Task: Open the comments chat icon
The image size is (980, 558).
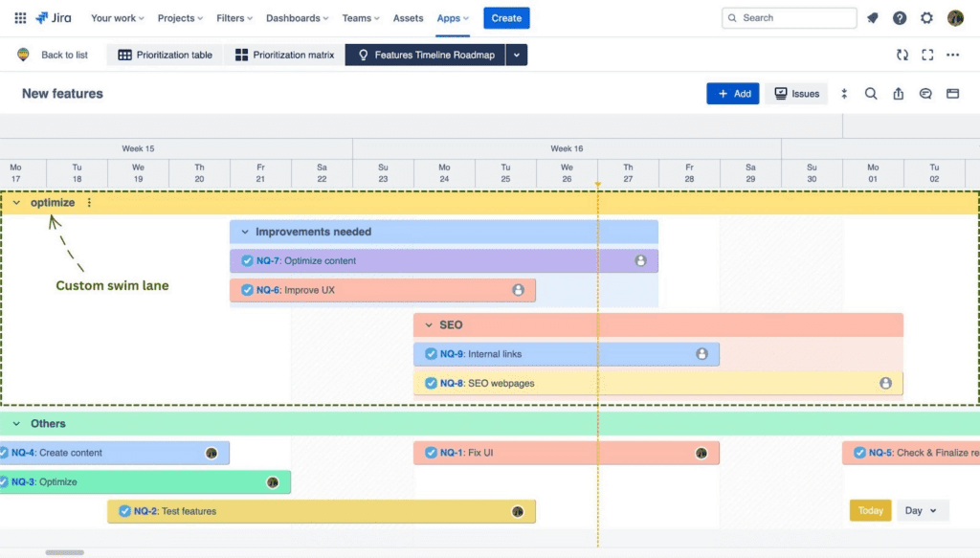Action: 925,94
